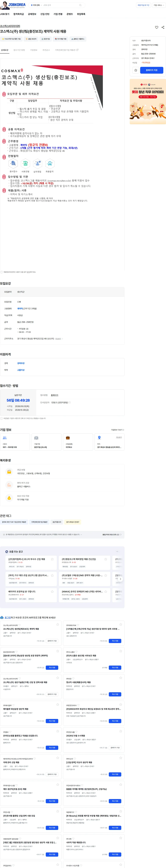Switch to the 기업정보 tab
The height and width of the screenshot is (868, 166).
point(34,50)
